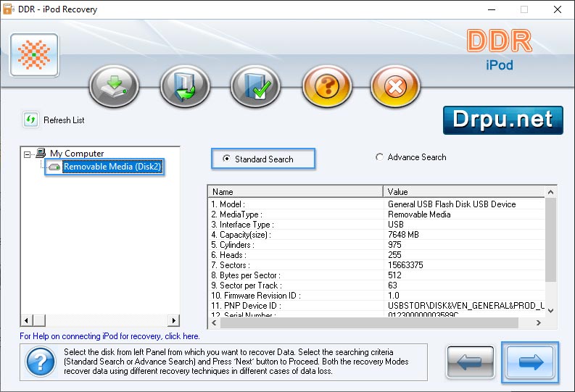
Task: Select My Computer in the tree
Action: pyautogui.click(x=77, y=153)
